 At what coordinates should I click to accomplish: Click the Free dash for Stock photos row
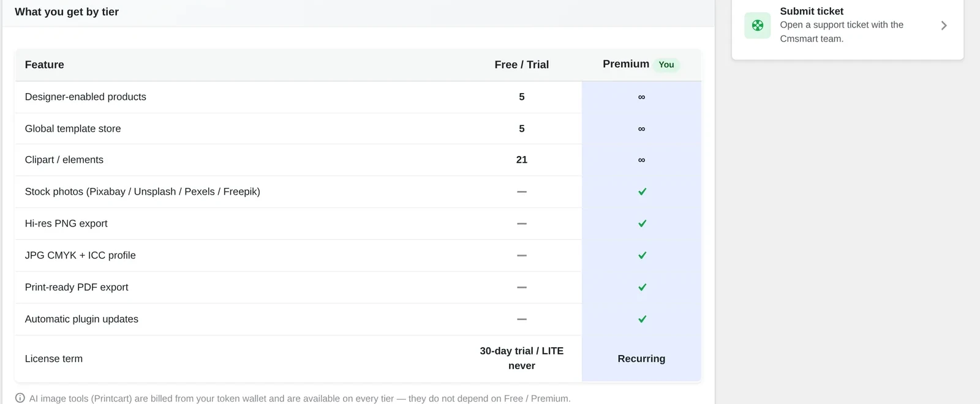click(x=522, y=192)
